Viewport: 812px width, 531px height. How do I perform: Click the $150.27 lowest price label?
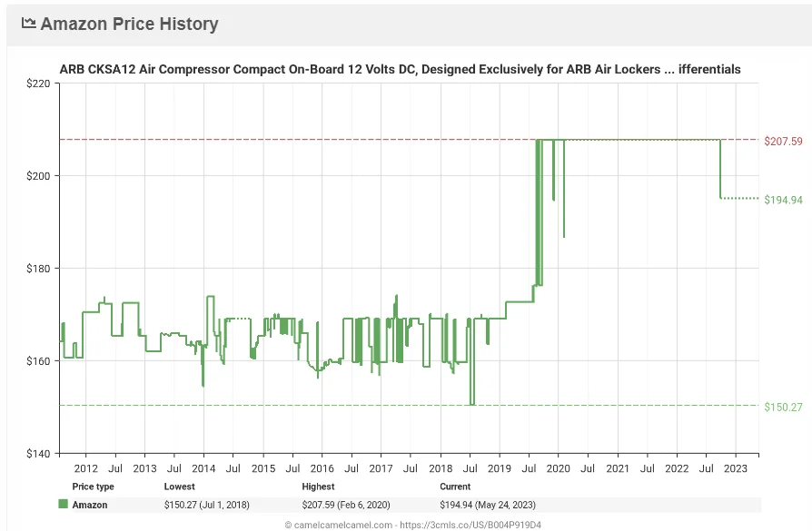[783, 408]
